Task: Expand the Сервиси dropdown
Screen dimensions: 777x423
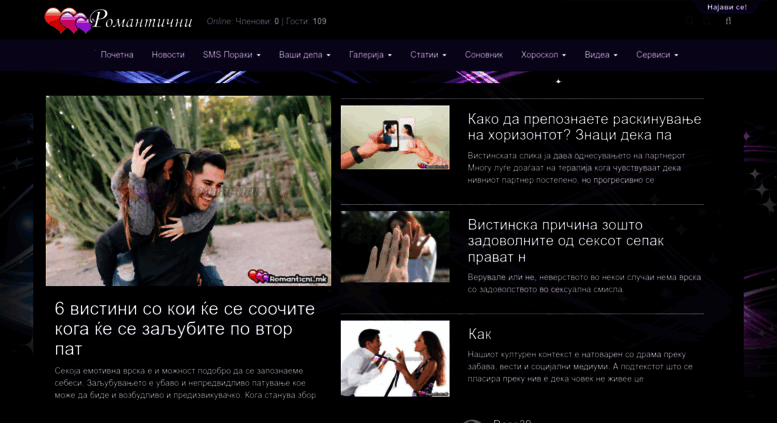Action: [x=657, y=55]
